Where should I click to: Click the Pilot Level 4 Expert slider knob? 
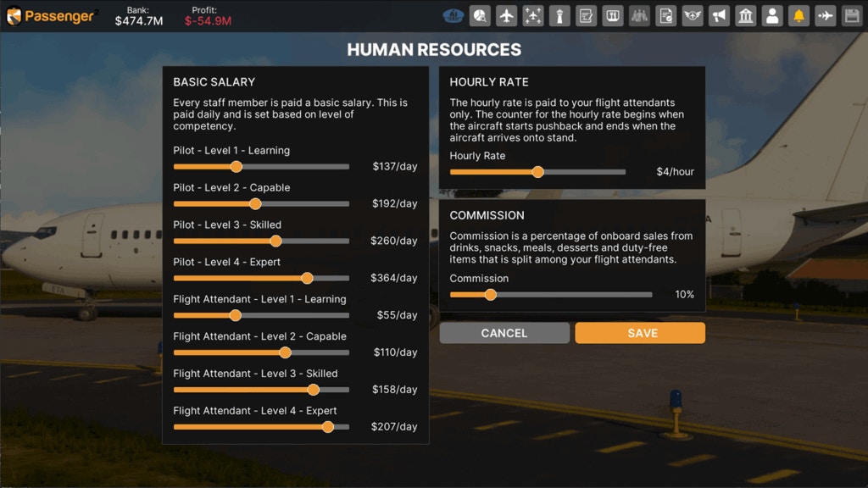[x=307, y=278]
